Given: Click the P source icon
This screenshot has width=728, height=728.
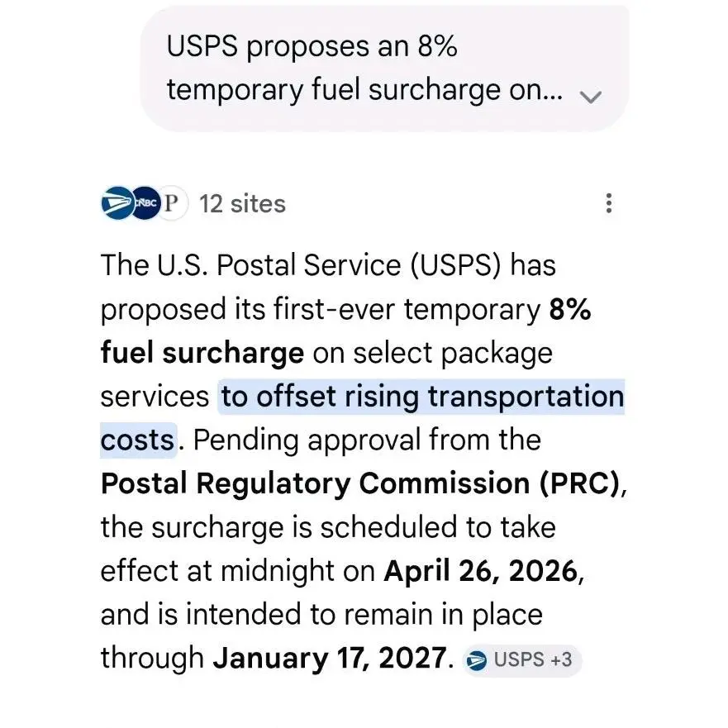Looking at the screenshot, I should [x=173, y=203].
